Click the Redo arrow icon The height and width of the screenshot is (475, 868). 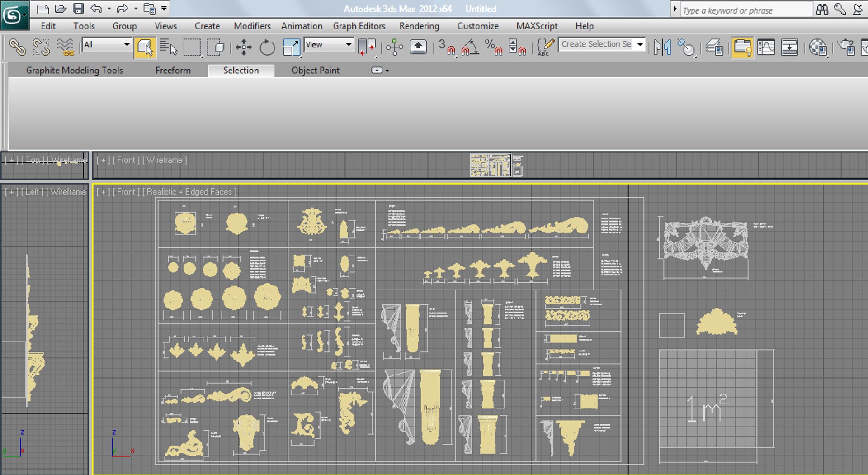click(x=123, y=9)
